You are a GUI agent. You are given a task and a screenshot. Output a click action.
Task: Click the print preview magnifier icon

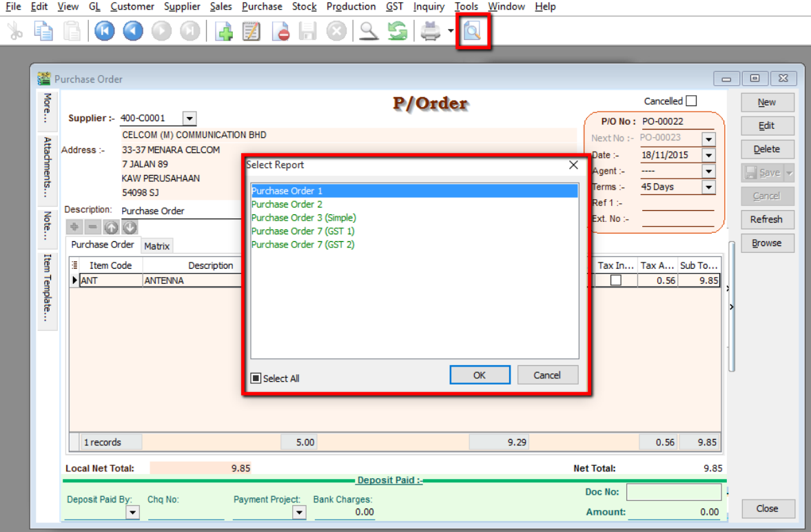pyautogui.click(x=472, y=32)
